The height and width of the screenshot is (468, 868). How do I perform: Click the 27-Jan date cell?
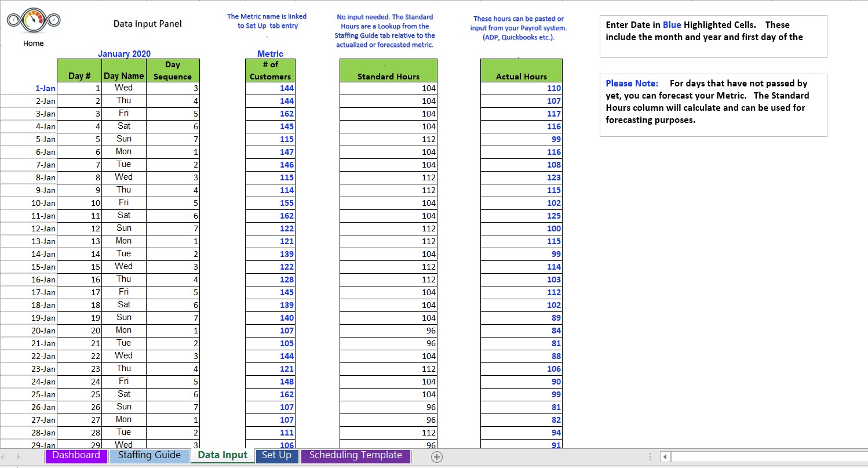(29, 420)
